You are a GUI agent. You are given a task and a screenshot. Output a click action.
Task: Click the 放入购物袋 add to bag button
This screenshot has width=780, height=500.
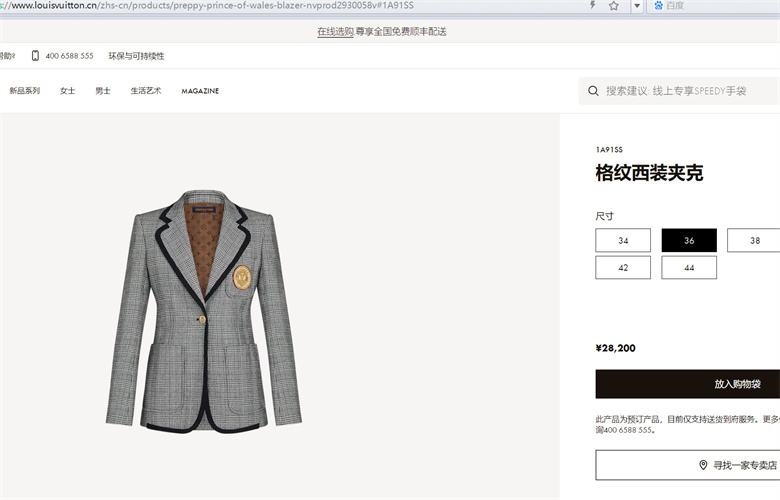coord(688,384)
